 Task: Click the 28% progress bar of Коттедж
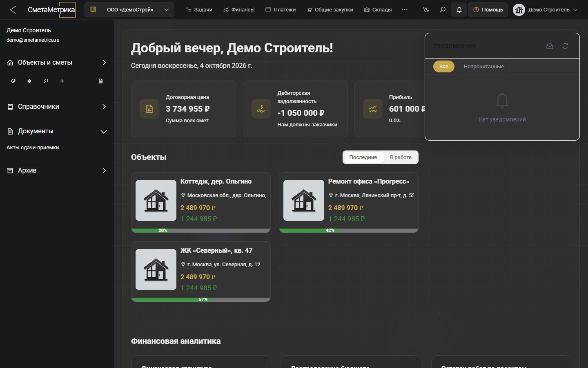coord(201,231)
